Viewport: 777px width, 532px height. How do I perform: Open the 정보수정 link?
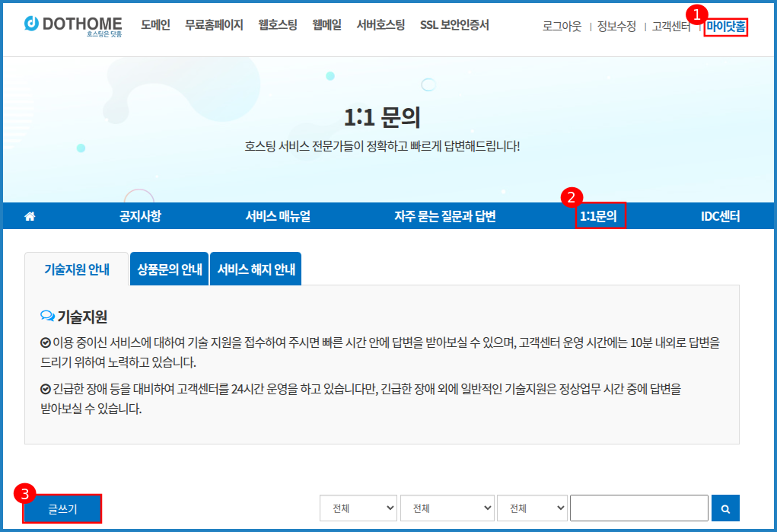click(x=616, y=27)
